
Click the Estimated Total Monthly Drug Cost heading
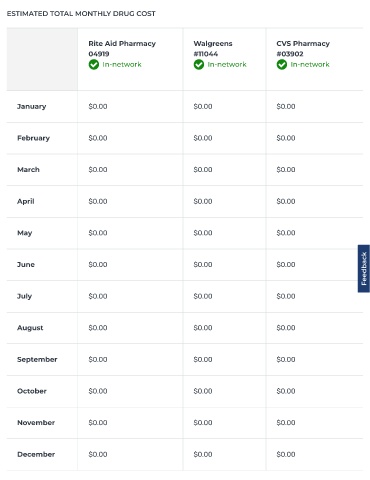(x=81, y=14)
